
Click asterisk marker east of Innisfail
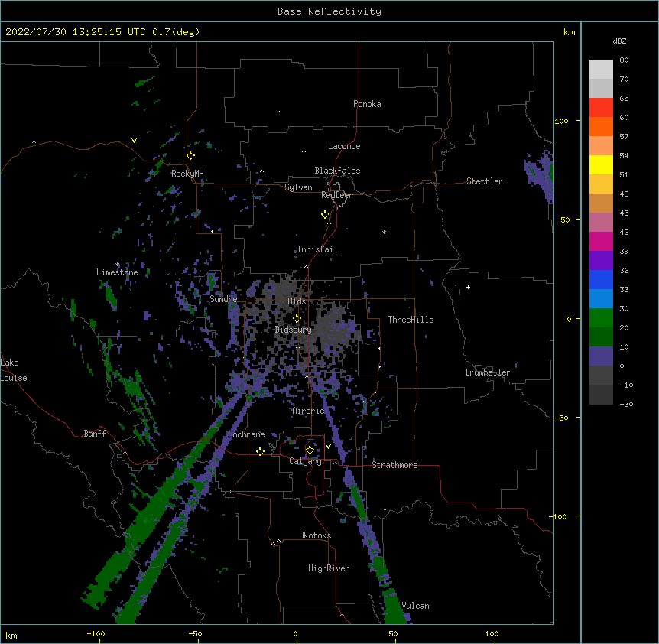384,232
